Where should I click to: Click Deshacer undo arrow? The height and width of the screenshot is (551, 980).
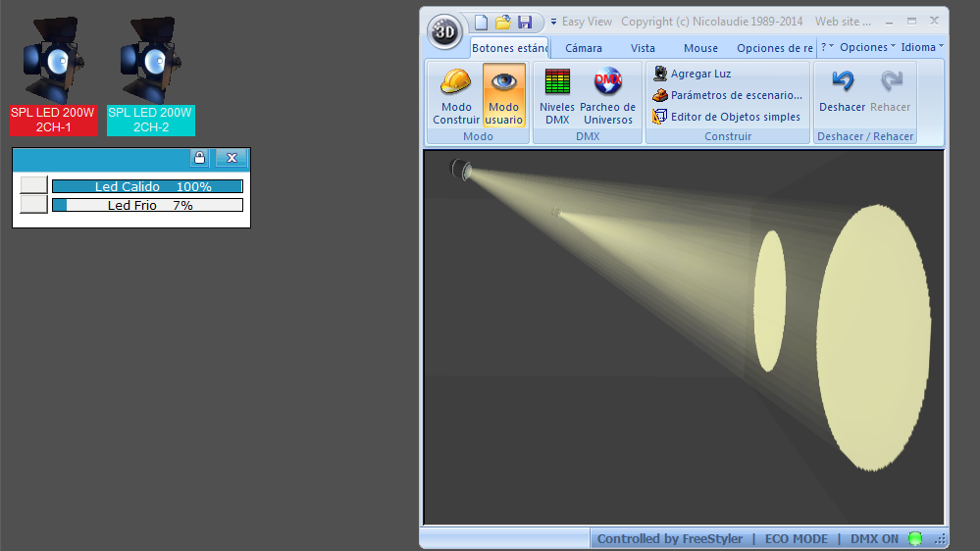click(843, 91)
